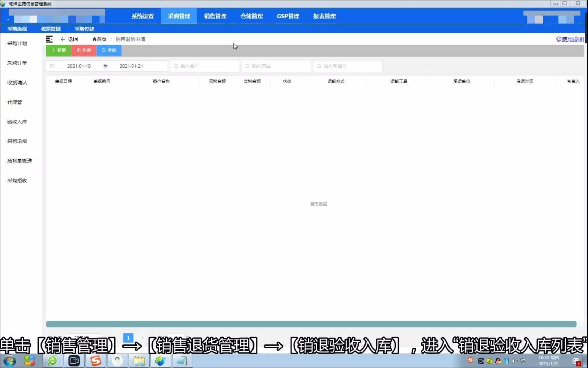Switch to the 采购付款 sub tab
The width and height of the screenshot is (588, 368).
click(84, 29)
